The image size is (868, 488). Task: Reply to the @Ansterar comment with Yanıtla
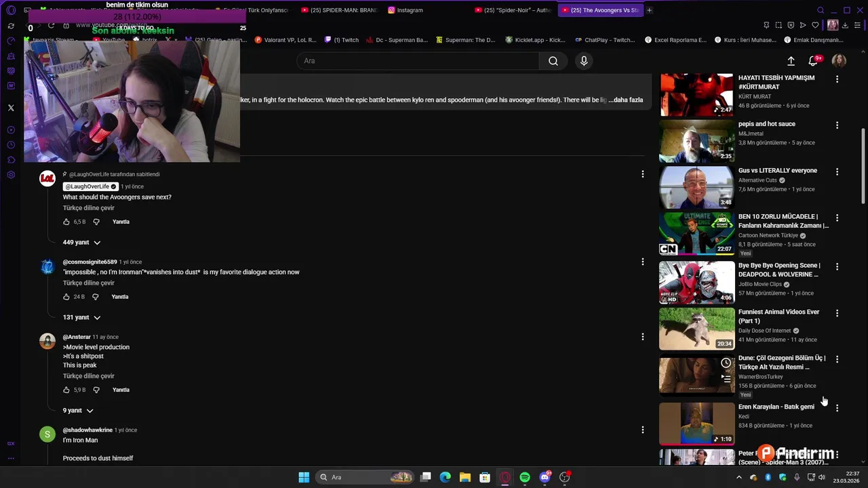click(121, 390)
